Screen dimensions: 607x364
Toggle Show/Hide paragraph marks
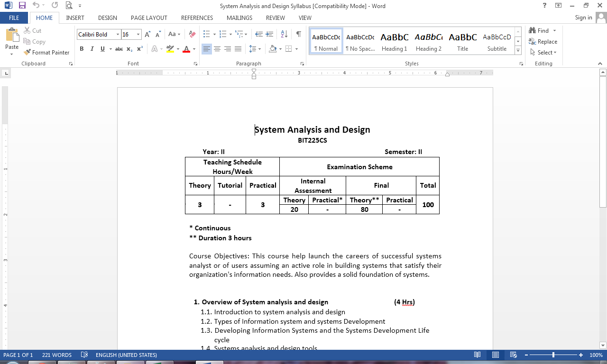click(x=298, y=34)
